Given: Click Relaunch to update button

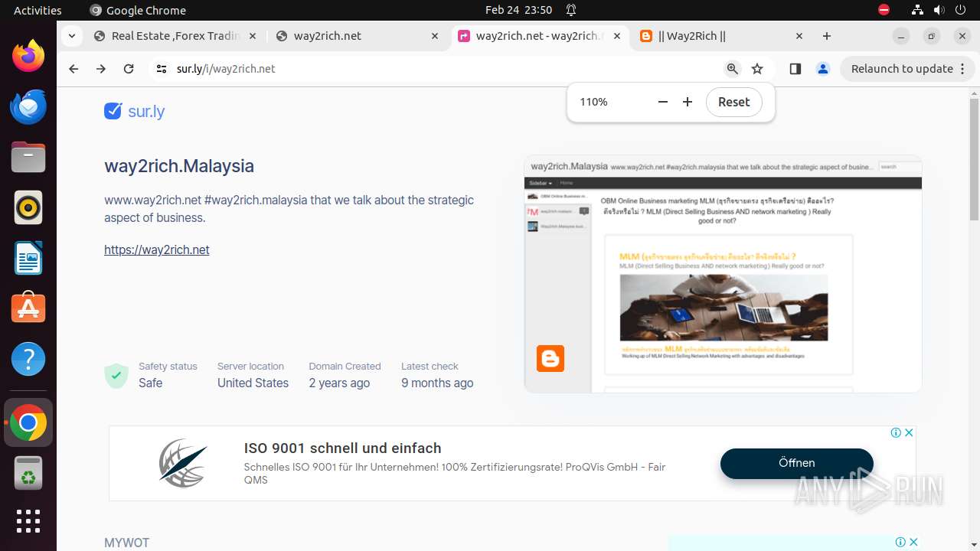Looking at the screenshot, I should pyautogui.click(x=907, y=69).
